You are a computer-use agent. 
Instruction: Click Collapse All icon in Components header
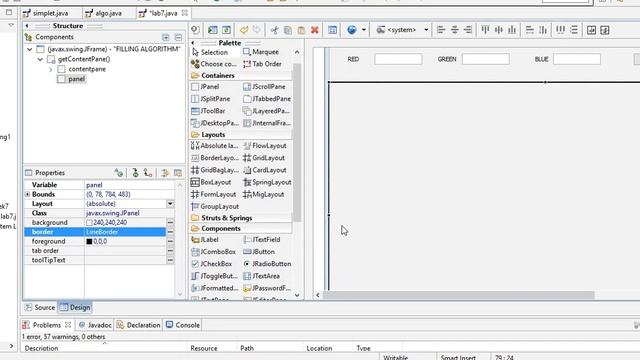coord(178,38)
